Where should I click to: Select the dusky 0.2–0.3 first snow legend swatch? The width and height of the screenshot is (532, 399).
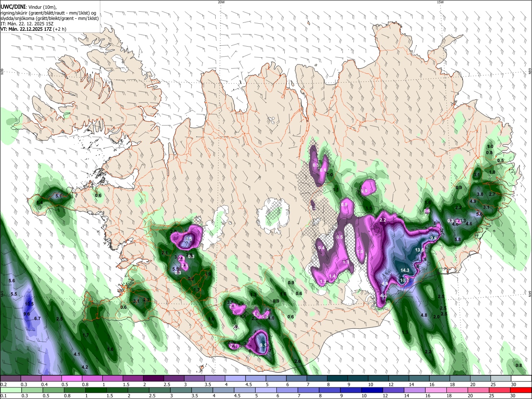point(10,379)
